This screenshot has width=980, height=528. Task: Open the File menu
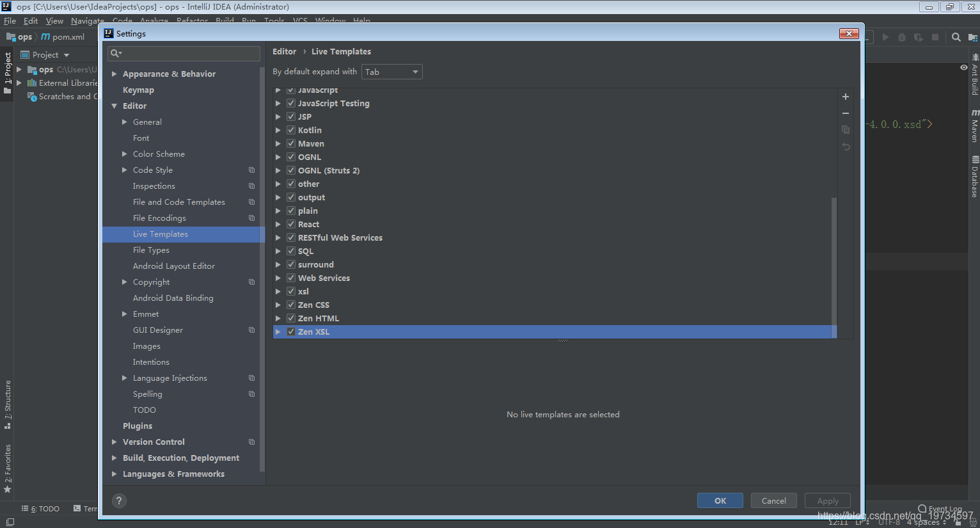(10, 20)
